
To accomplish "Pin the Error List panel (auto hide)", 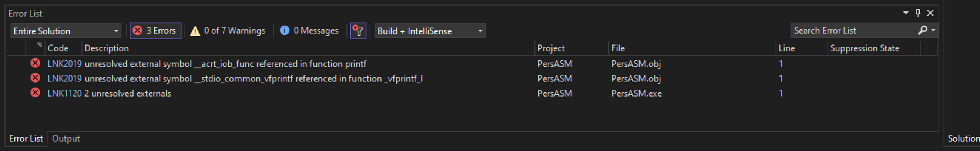I will point(918,13).
